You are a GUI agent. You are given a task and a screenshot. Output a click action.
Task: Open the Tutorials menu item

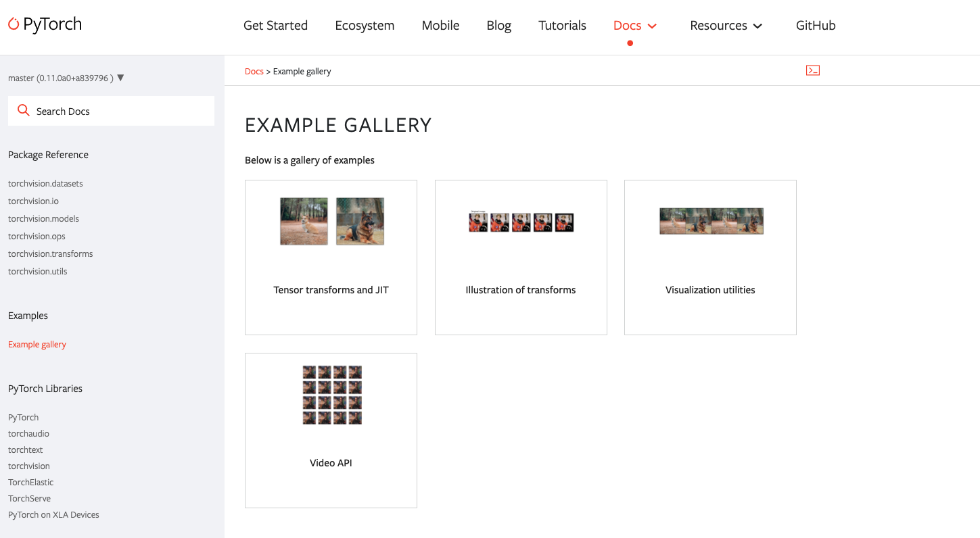(x=562, y=25)
